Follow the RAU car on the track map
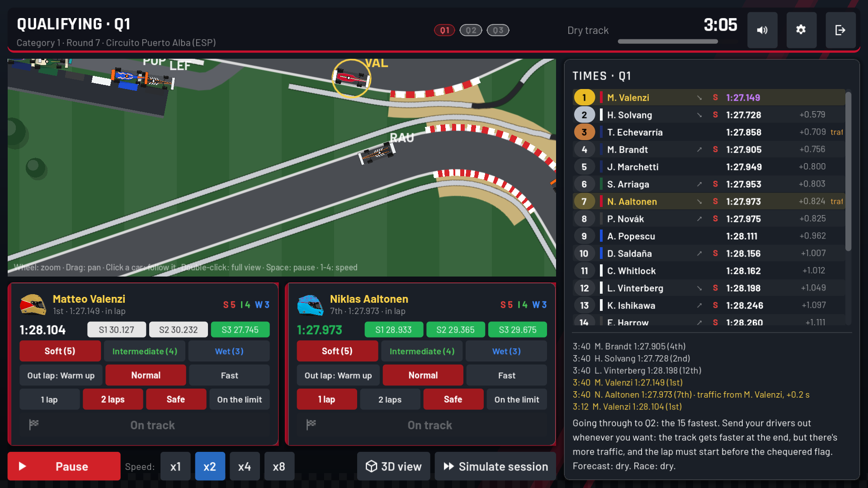 click(x=377, y=153)
